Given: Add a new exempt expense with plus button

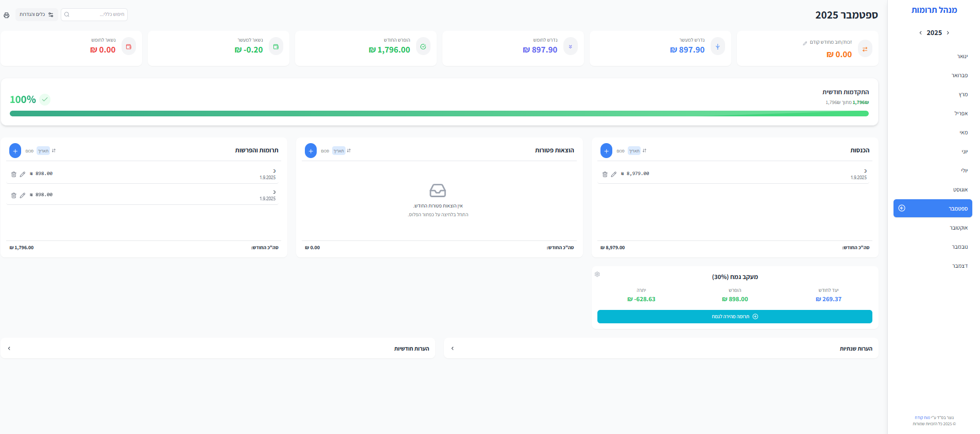Looking at the screenshot, I should click(x=311, y=151).
